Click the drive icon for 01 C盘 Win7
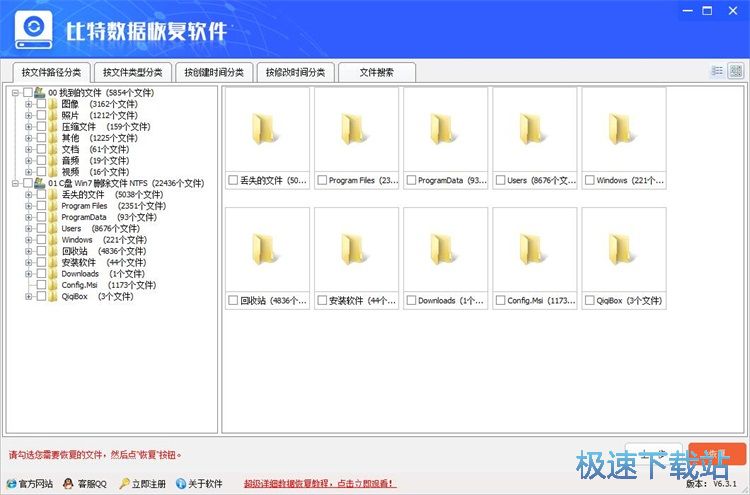 click(40, 183)
